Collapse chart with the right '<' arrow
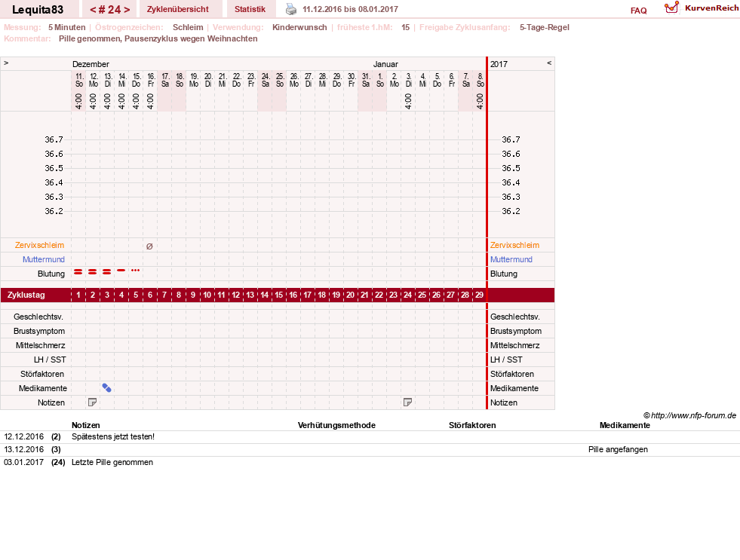The width and height of the screenshot is (740, 560). pyautogui.click(x=549, y=63)
